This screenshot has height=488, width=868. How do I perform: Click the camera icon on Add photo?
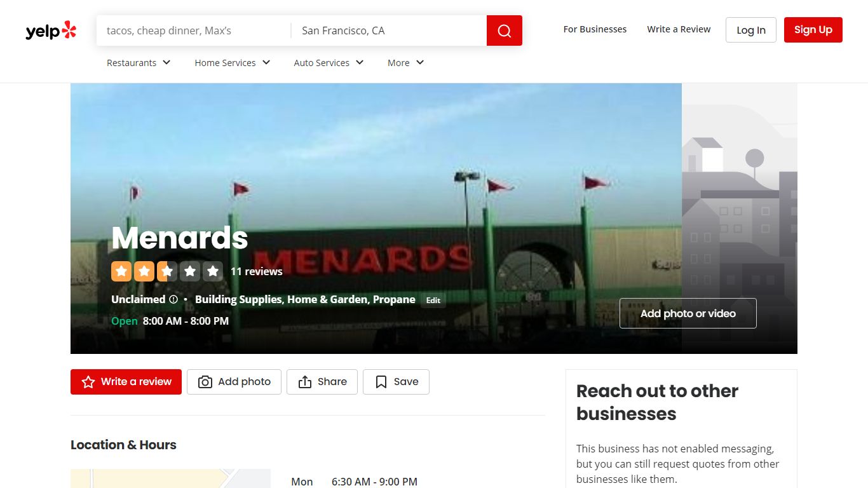(205, 382)
